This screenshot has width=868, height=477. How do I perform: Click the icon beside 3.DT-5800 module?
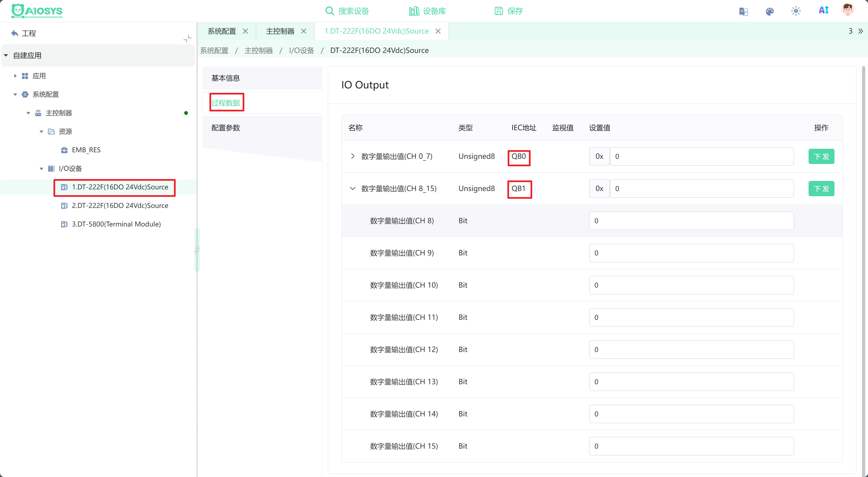pos(64,224)
